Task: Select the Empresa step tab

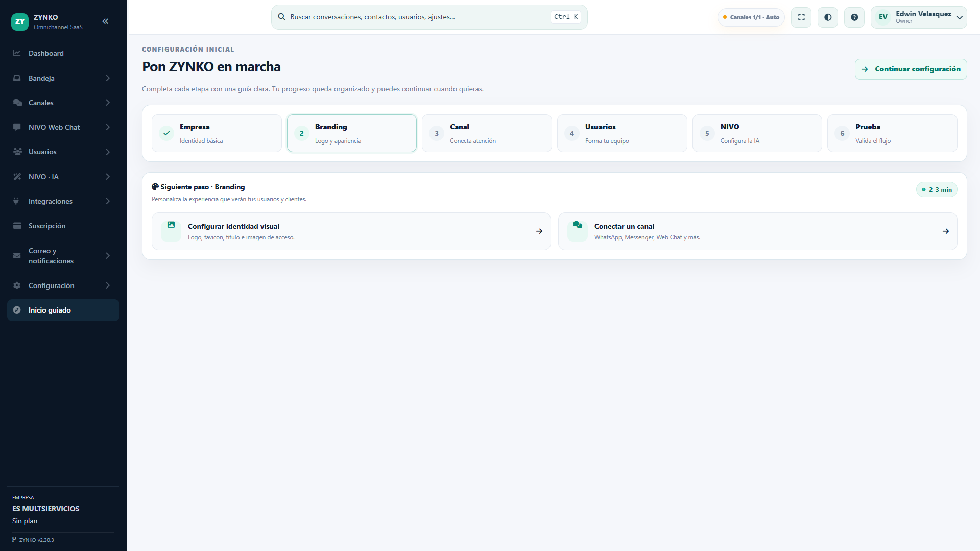Action: (x=217, y=133)
